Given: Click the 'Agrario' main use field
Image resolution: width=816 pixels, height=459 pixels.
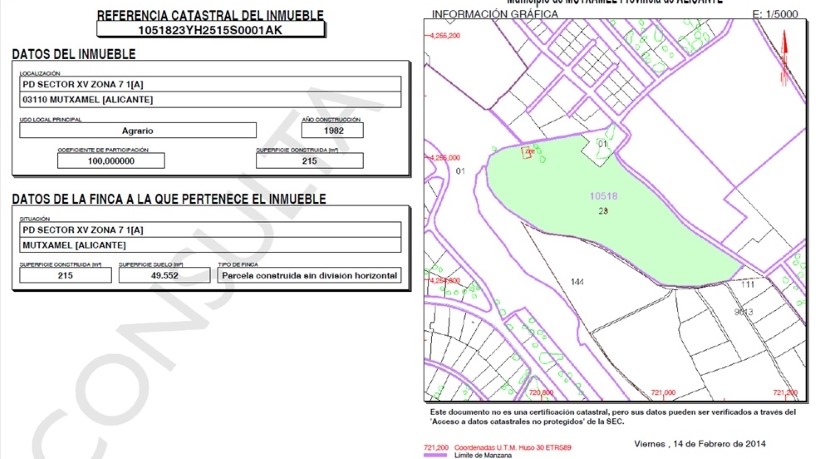Looking at the screenshot, I should [137, 130].
